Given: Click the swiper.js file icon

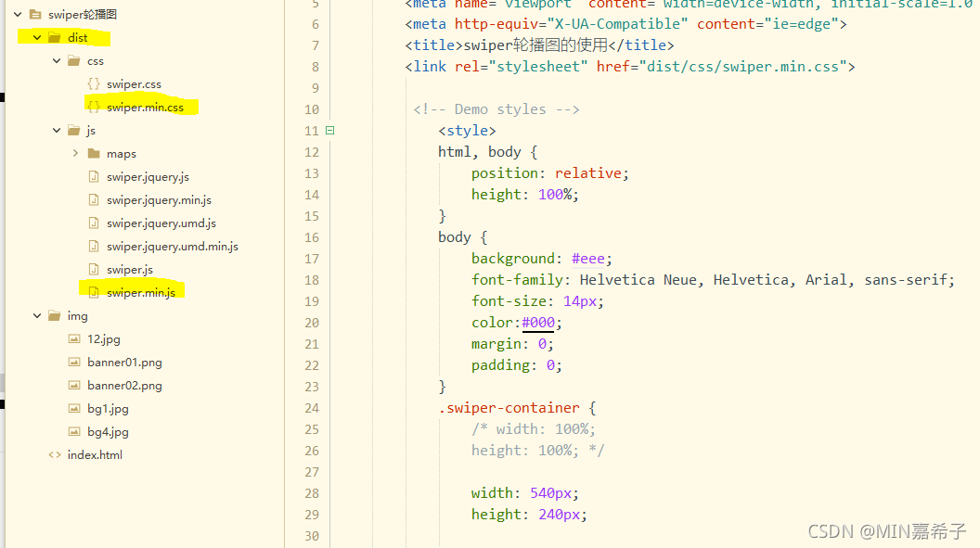Looking at the screenshot, I should pos(94,269).
